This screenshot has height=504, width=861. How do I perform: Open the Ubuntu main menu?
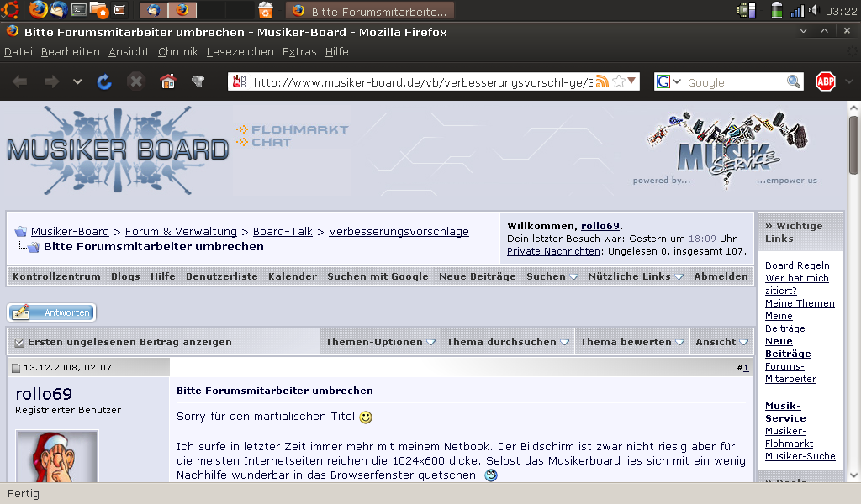10,10
